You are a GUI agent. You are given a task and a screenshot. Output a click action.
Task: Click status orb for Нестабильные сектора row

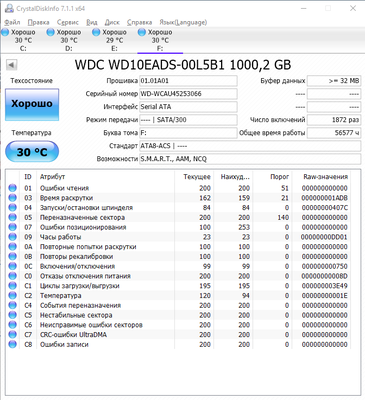click(x=12, y=315)
